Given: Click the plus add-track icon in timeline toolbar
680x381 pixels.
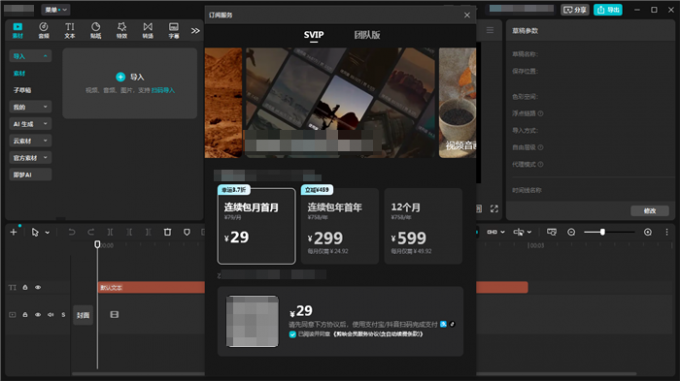Looking at the screenshot, I should 13,232.
